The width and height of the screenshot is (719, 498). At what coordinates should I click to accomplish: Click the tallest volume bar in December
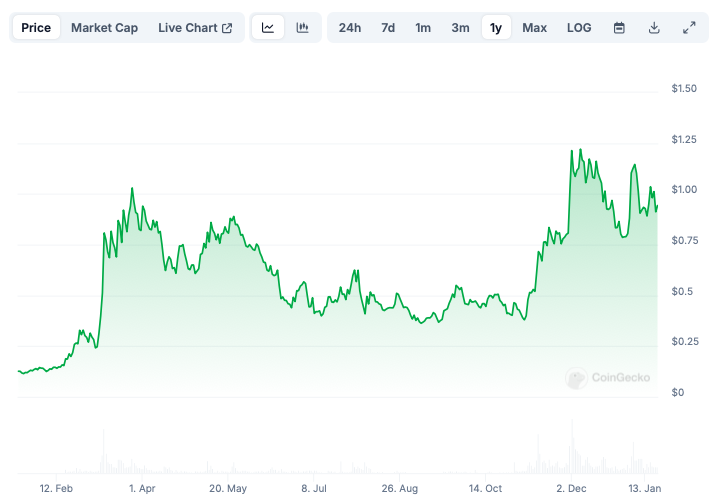tap(572, 440)
